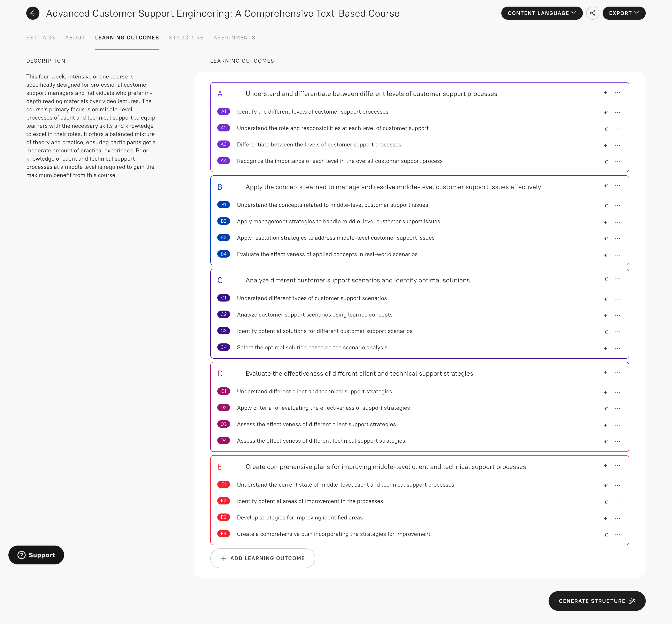Click the purple A1 badge

223,111
